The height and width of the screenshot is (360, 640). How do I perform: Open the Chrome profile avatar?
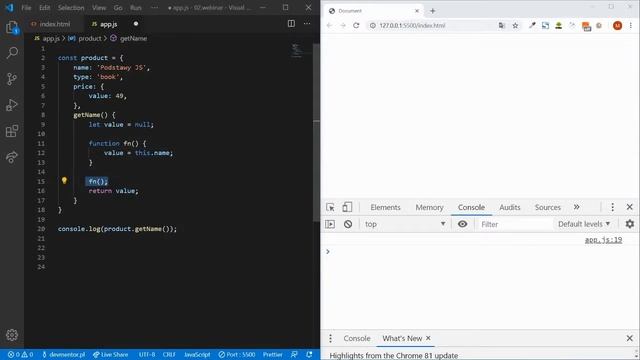[617, 25]
